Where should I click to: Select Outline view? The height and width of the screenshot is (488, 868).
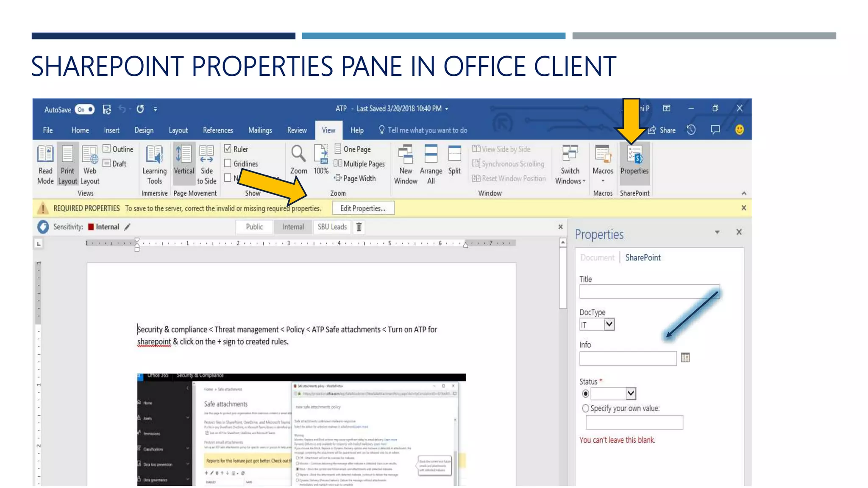pyautogui.click(x=118, y=149)
